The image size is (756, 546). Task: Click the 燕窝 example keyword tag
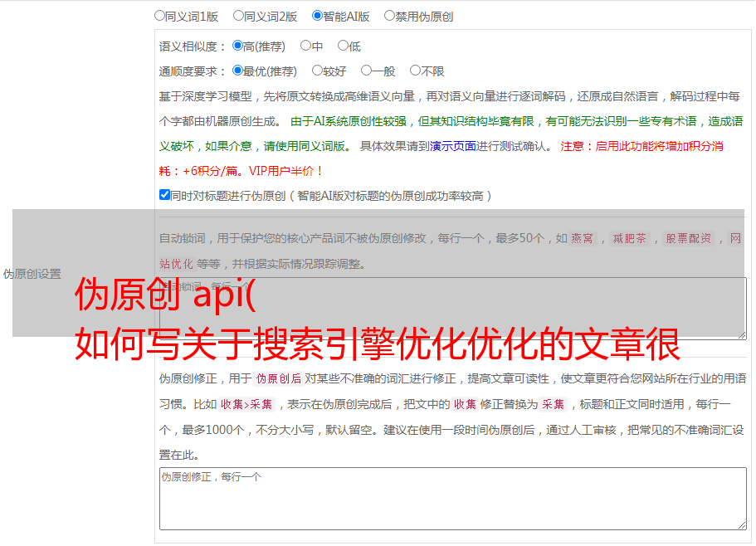583,239
